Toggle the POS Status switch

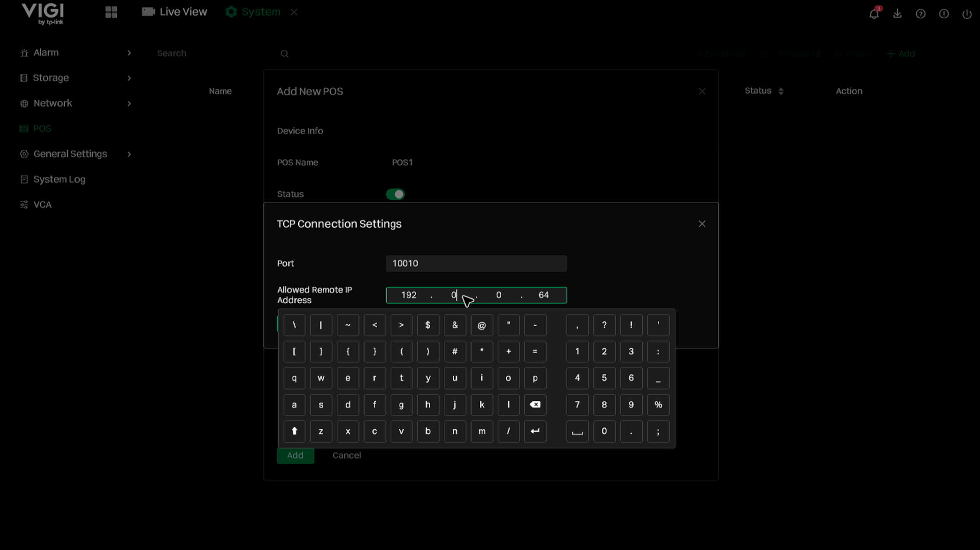395,194
